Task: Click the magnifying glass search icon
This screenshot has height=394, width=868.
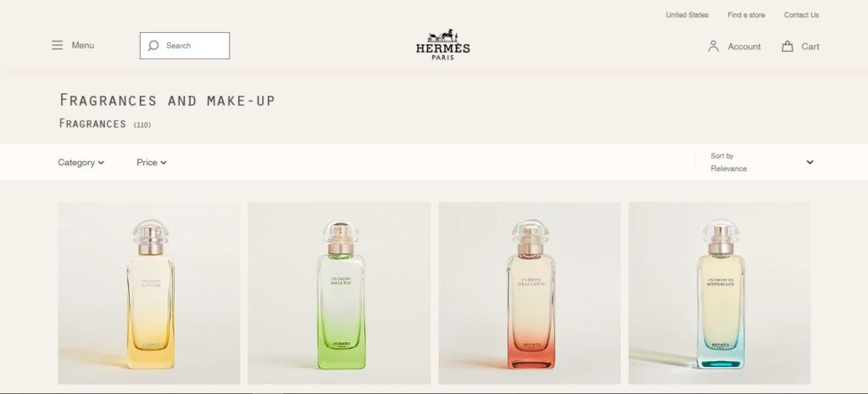Action: 153,46
